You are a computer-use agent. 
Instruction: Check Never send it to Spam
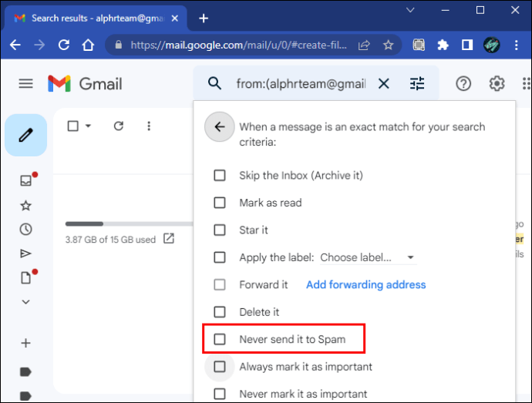(x=220, y=339)
